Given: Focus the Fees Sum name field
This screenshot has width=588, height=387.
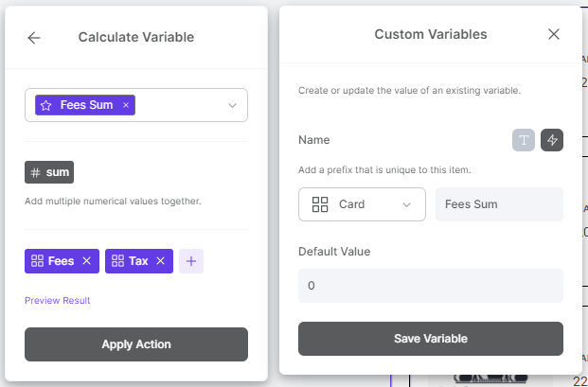Looking at the screenshot, I should 499,204.
